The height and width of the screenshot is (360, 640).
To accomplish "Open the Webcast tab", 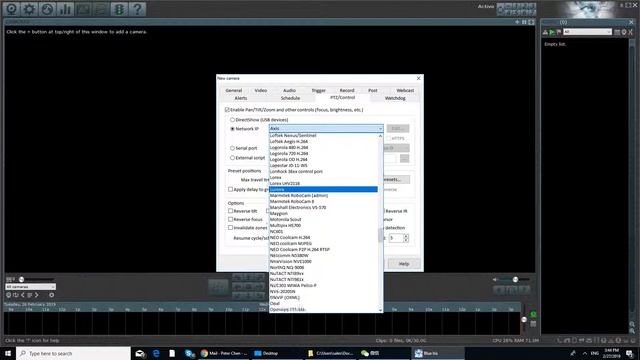I will [x=405, y=91].
